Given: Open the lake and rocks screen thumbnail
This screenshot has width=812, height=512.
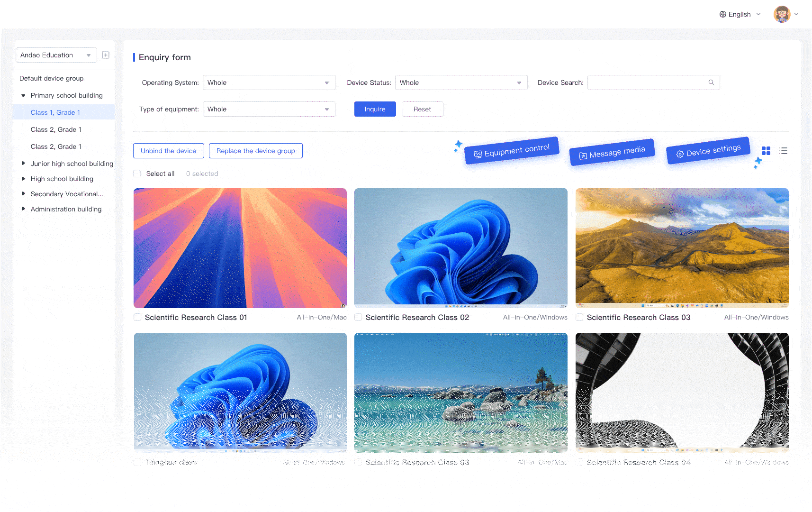Looking at the screenshot, I should point(461,393).
